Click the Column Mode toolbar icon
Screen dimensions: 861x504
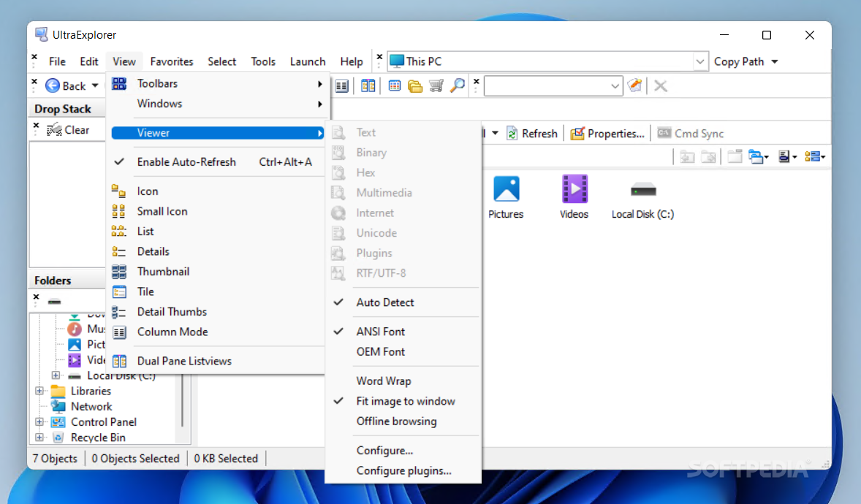click(x=341, y=86)
